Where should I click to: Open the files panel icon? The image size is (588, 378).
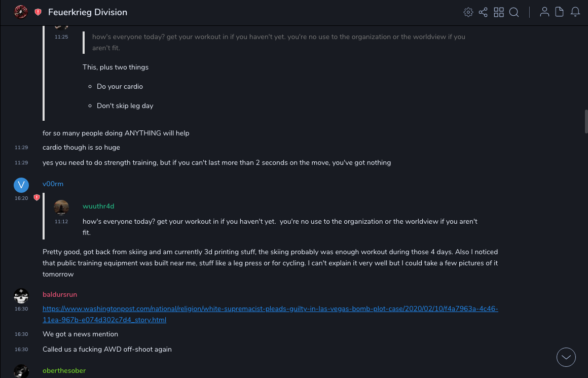pyautogui.click(x=560, y=12)
